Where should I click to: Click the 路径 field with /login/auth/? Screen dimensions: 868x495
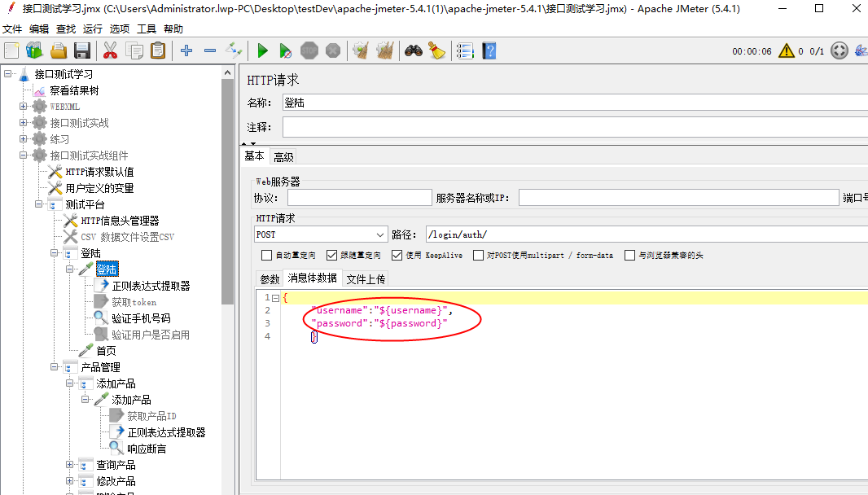point(647,234)
